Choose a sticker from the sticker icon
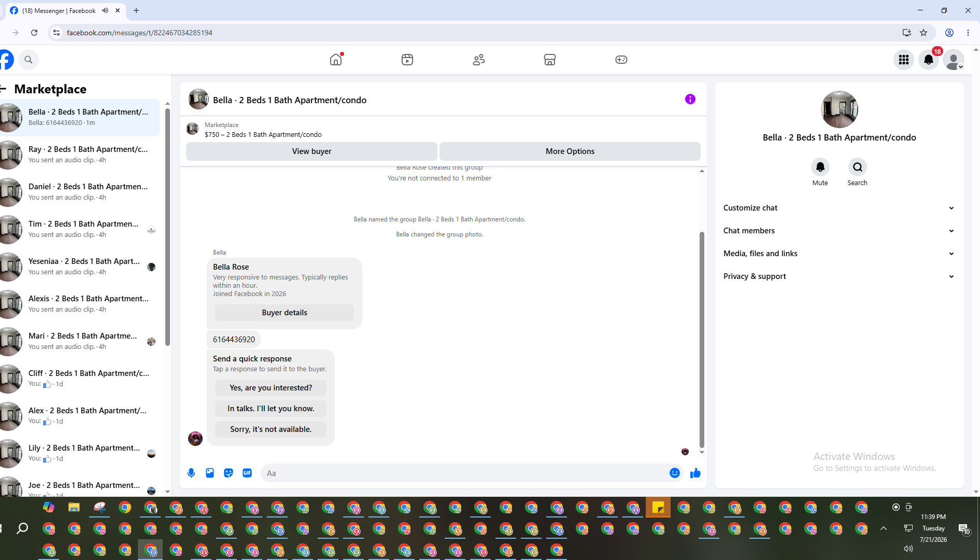This screenshot has height=560, width=980. 229,473
